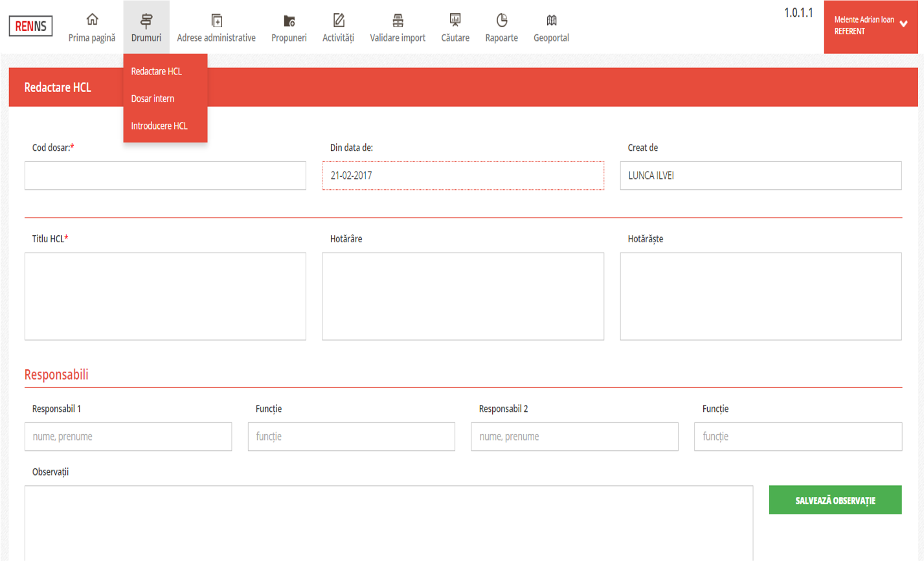This screenshot has width=924, height=561.
Task: Click into the Titlu HCL text area
Action: (165, 296)
